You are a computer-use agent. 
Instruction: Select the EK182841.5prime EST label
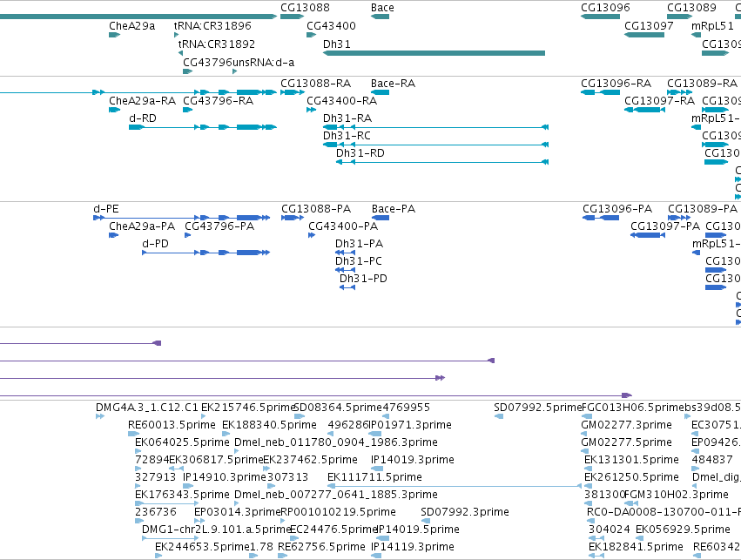636,548
